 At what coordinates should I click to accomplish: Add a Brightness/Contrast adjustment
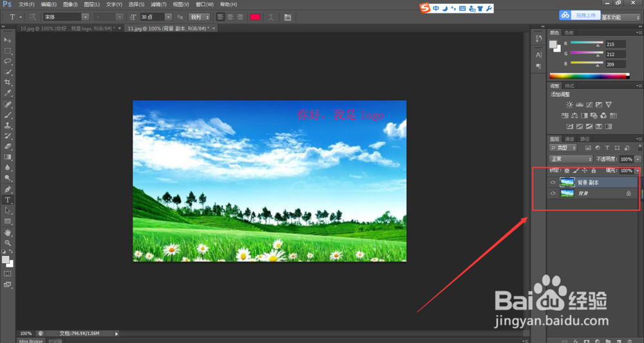coord(569,104)
